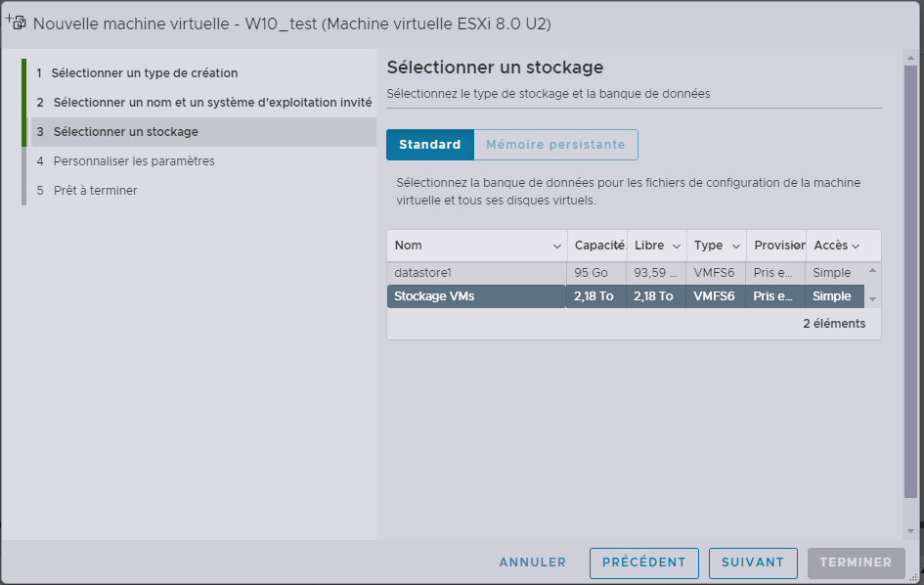
Task: Click the dialog scrollbar down arrow
Action: [911, 530]
